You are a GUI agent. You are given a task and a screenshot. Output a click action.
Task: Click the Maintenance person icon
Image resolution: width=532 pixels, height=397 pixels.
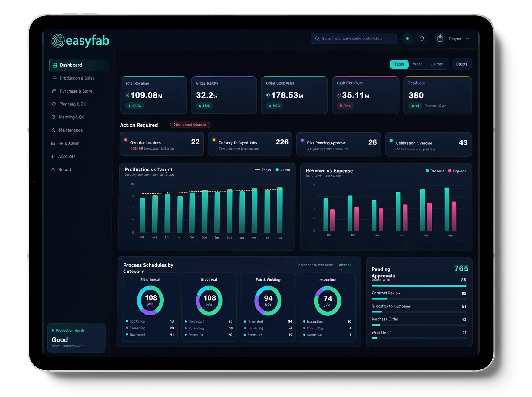pyautogui.click(x=53, y=130)
